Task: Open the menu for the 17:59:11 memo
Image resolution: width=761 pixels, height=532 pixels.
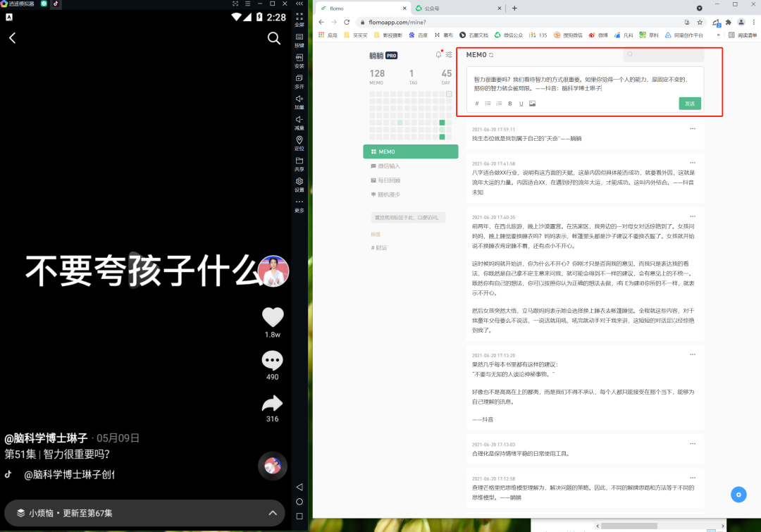Action: click(x=693, y=129)
